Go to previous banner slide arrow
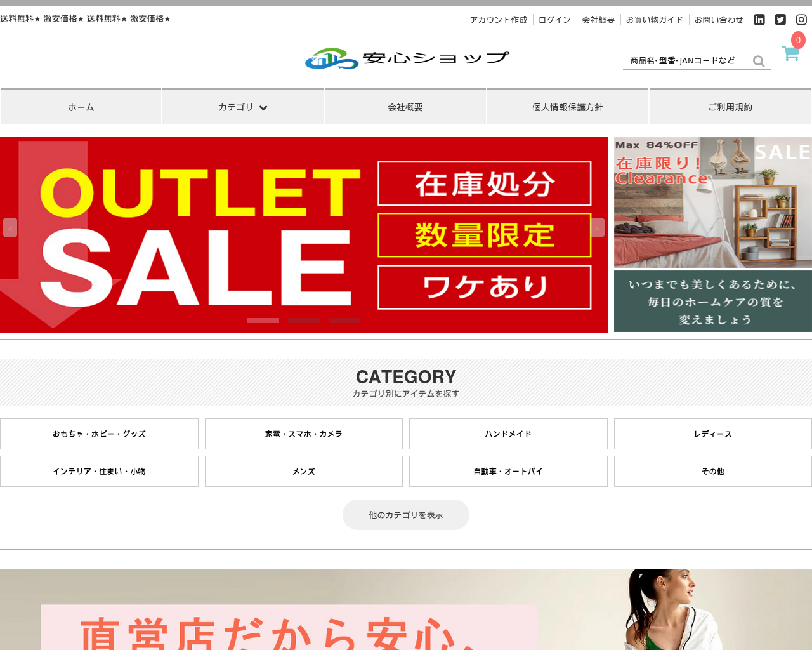Viewport: 812px width, 650px height. point(10,228)
